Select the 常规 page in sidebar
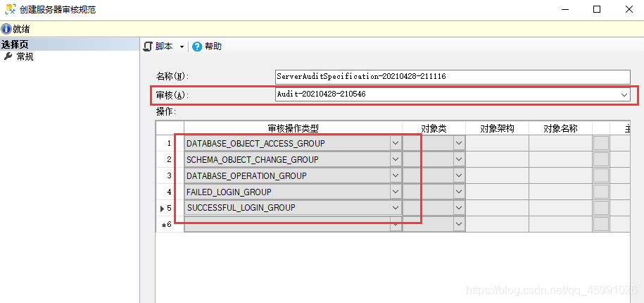644x303 pixels. [x=25, y=57]
